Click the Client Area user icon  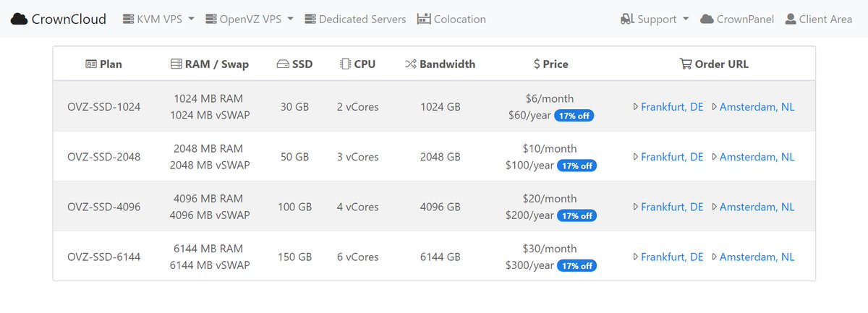click(x=791, y=19)
